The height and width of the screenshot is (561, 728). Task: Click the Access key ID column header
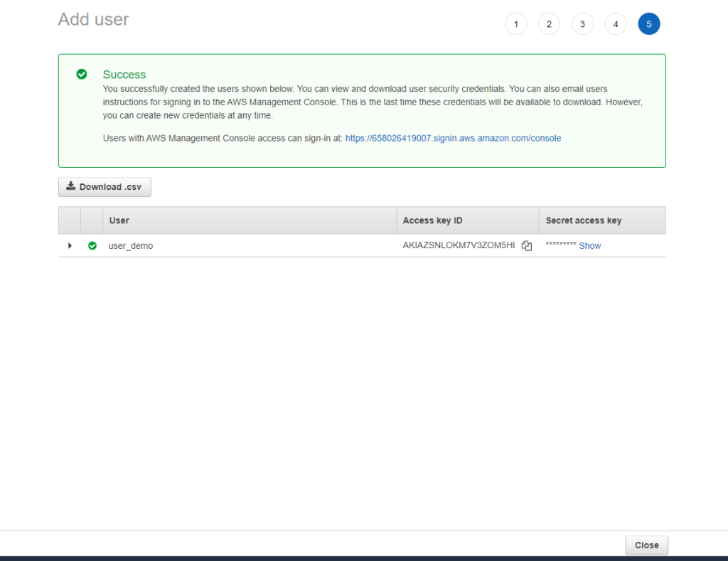coord(432,220)
